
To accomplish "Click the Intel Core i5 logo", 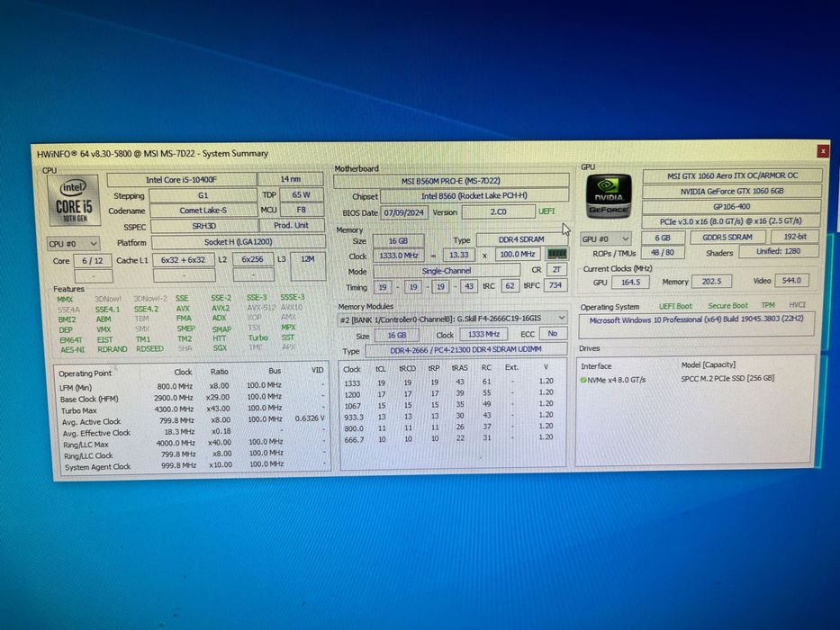I will coord(74,201).
